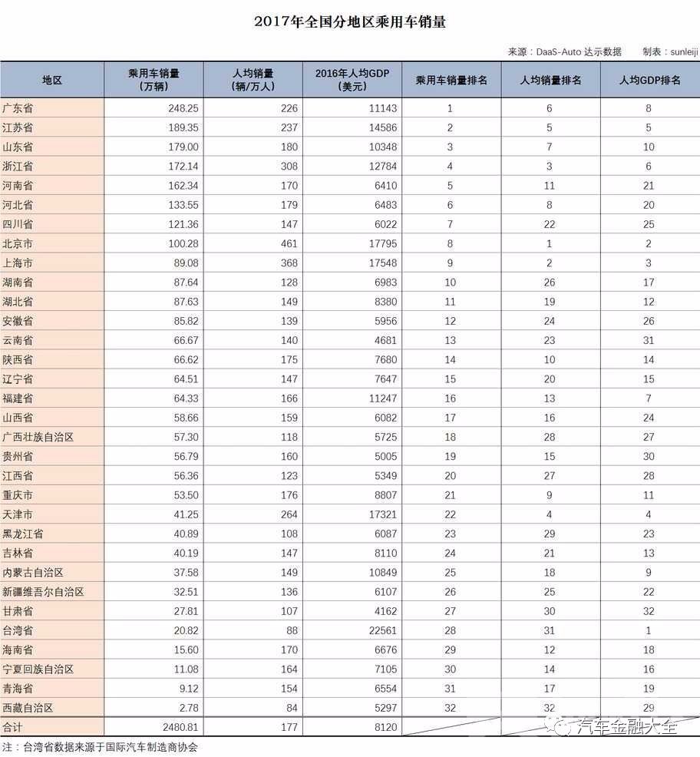The width and height of the screenshot is (700, 757).
Task: Click the 乘用车销量排名 column header
Action: click(451, 79)
